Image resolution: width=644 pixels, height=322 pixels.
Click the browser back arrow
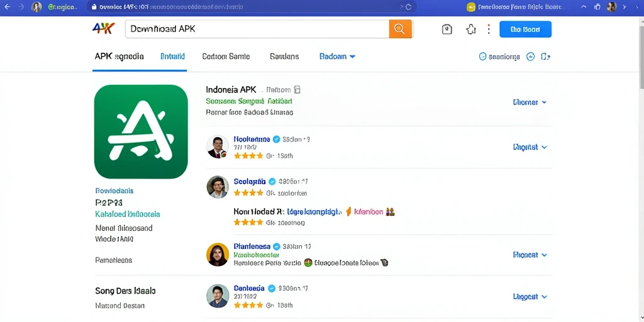7,7
